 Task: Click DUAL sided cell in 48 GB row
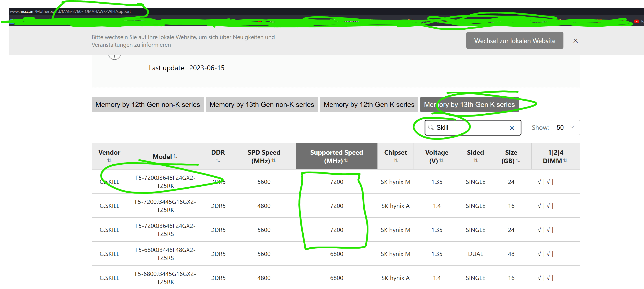[x=475, y=254]
